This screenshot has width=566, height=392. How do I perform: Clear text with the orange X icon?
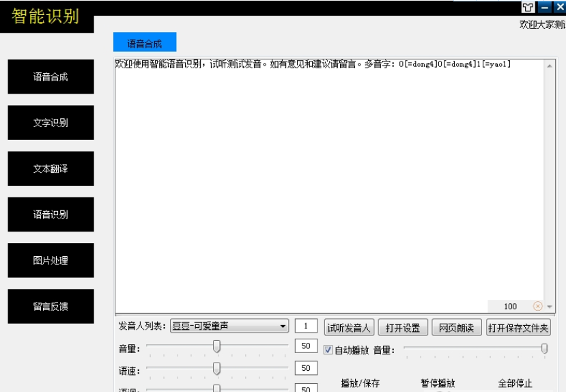coord(537,306)
